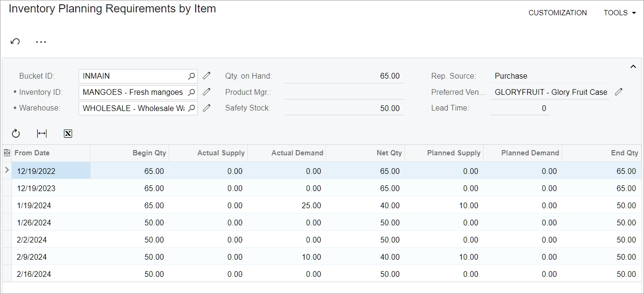Click Planned Supply 10.00 in 1/19/2024 row
644x294 pixels.
coord(444,205)
